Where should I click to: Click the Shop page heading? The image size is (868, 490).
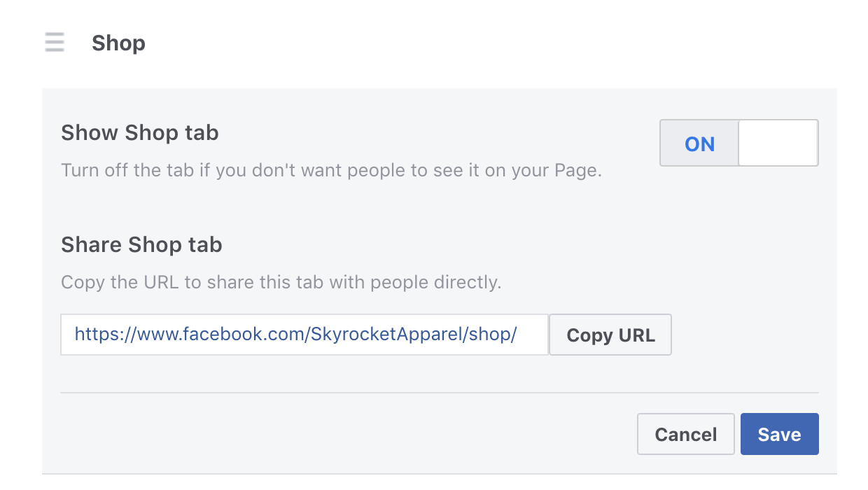118,42
